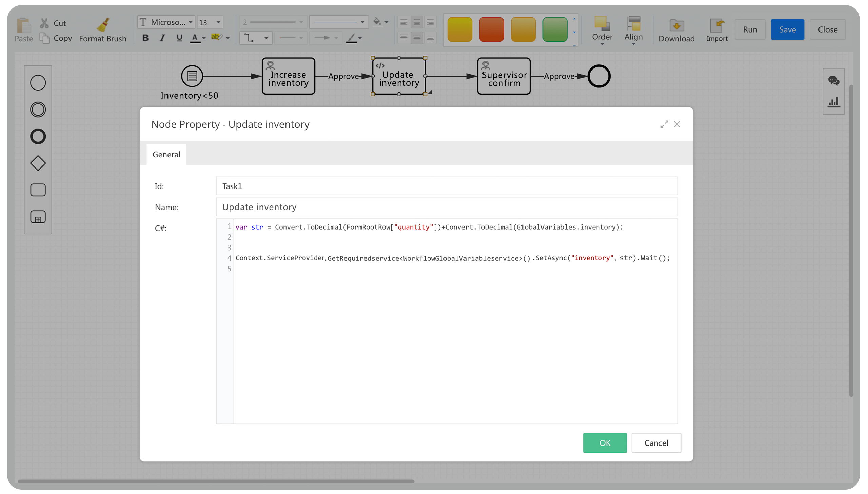Pick the green style swatch
The width and height of the screenshot is (868, 494).
555,29
